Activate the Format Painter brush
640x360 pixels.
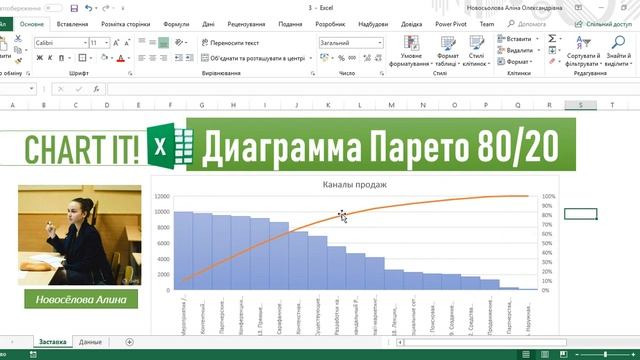click(x=18, y=61)
